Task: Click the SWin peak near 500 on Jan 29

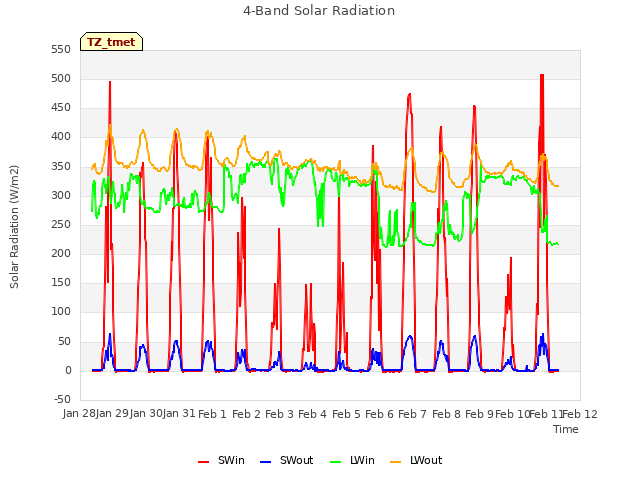Action: (x=110, y=82)
